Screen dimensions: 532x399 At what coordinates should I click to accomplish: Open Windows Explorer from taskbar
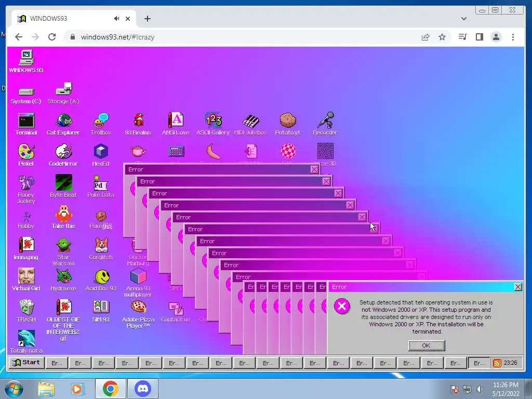click(46, 389)
